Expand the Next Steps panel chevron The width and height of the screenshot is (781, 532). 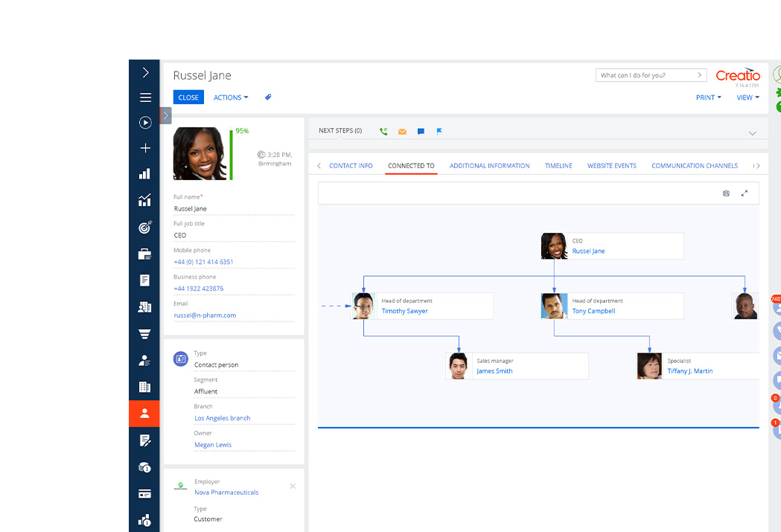[x=752, y=133]
